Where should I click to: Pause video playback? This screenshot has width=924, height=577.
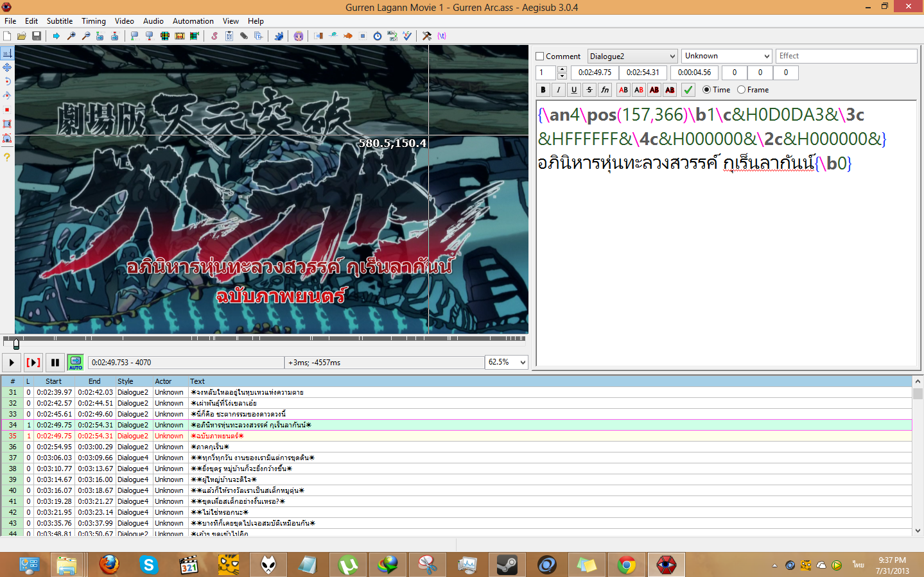click(x=55, y=363)
